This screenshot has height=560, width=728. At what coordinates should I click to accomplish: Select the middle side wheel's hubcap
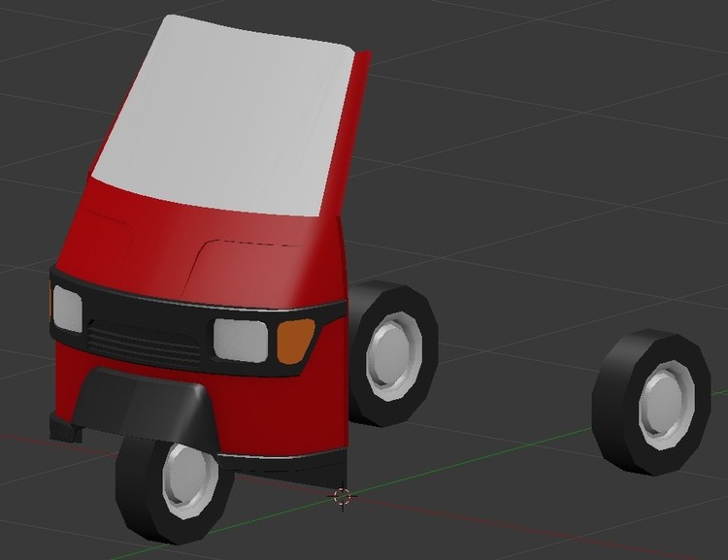394,354
